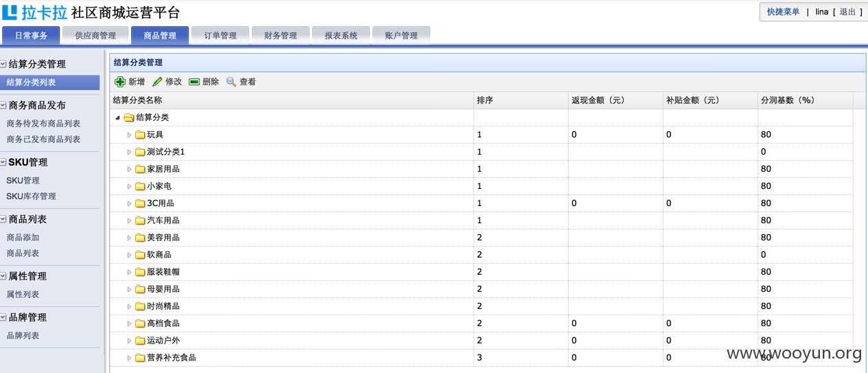Viewport: 868px width, 373px height.
Task: Click the 测试分类1 folder icon
Action: [140, 152]
